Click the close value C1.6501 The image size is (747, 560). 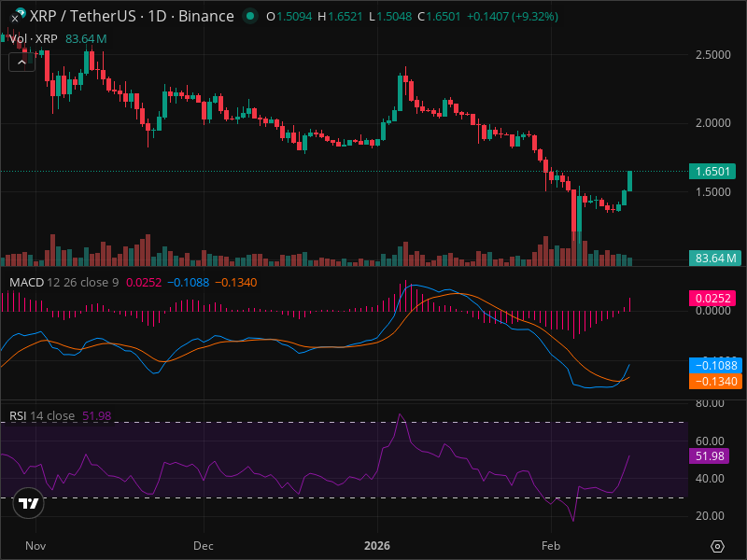click(439, 17)
